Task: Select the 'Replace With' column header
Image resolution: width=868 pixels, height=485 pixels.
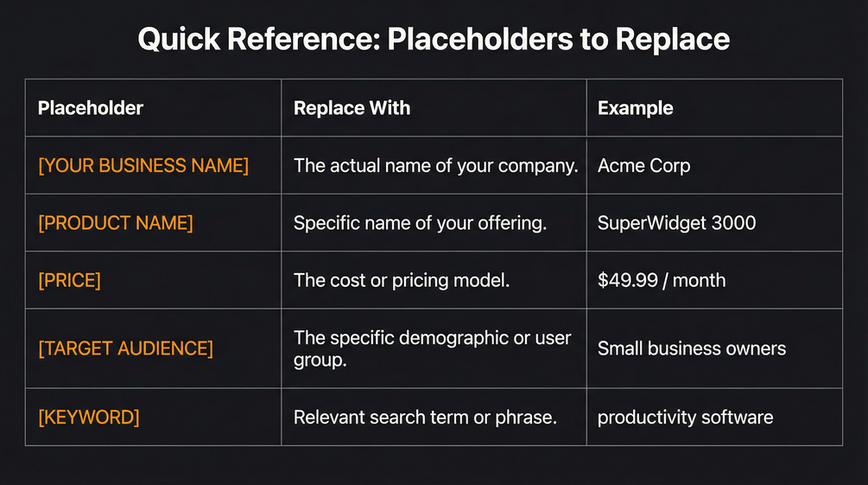Action: [352, 108]
